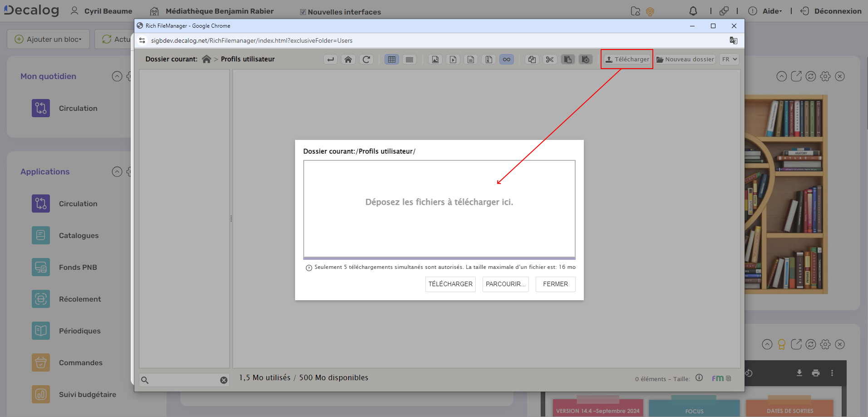
Task: Open Périodiques in the Applications list
Action: click(x=79, y=331)
